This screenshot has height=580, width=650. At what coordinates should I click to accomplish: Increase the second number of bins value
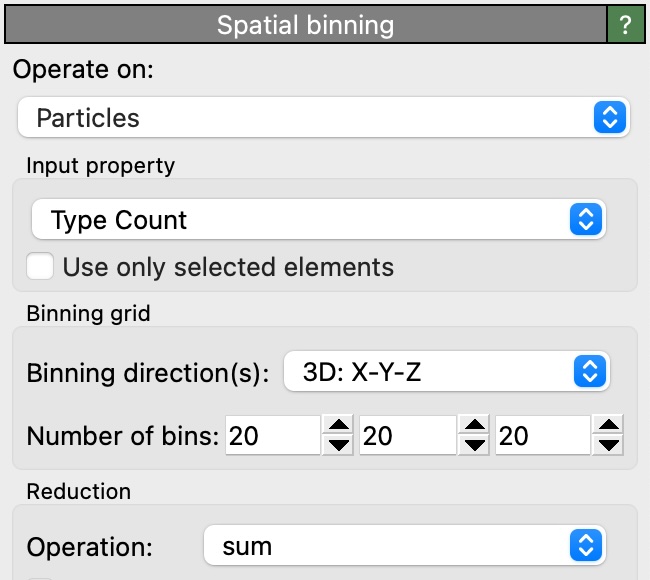coord(474,426)
